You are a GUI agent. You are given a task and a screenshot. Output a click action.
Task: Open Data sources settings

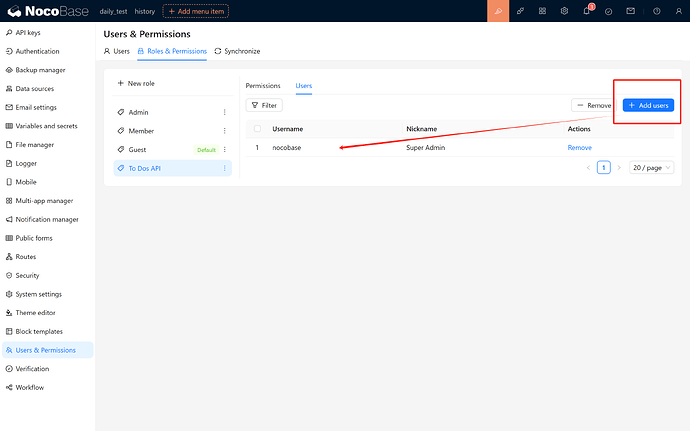click(48, 88)
